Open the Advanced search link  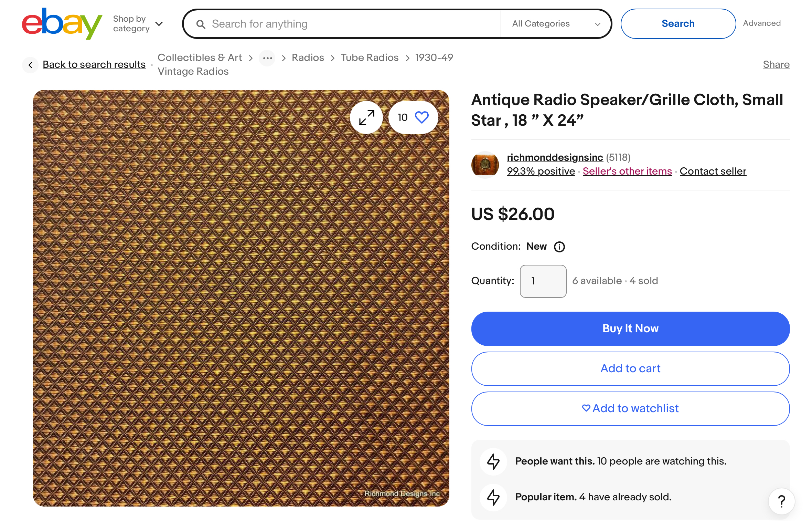pyautogui.click(x=761, y=23)
